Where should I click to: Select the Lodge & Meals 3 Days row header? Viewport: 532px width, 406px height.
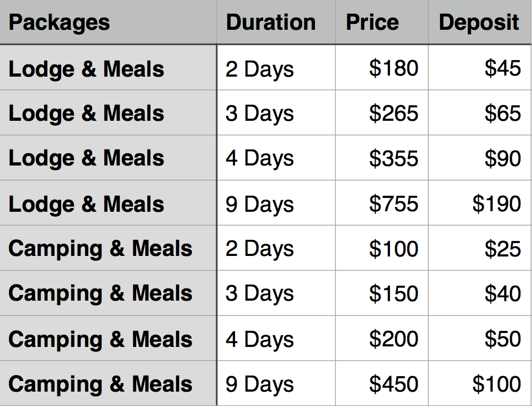[108, 113]
